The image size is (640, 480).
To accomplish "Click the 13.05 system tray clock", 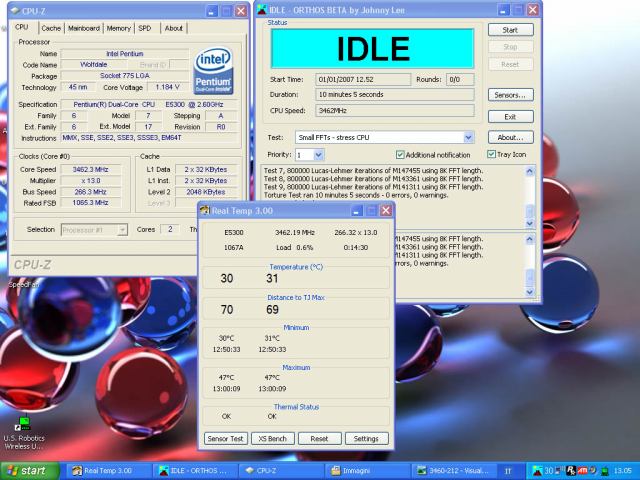I will [x=622, y=471].
